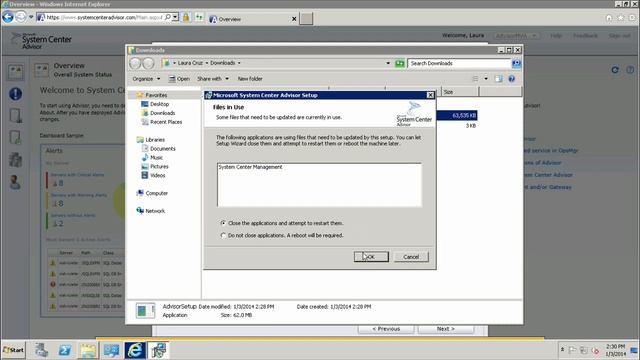This screenshot has height=360, width=640.
Task: Open Windows Explorer folder on taskbar
Action: 88,350
